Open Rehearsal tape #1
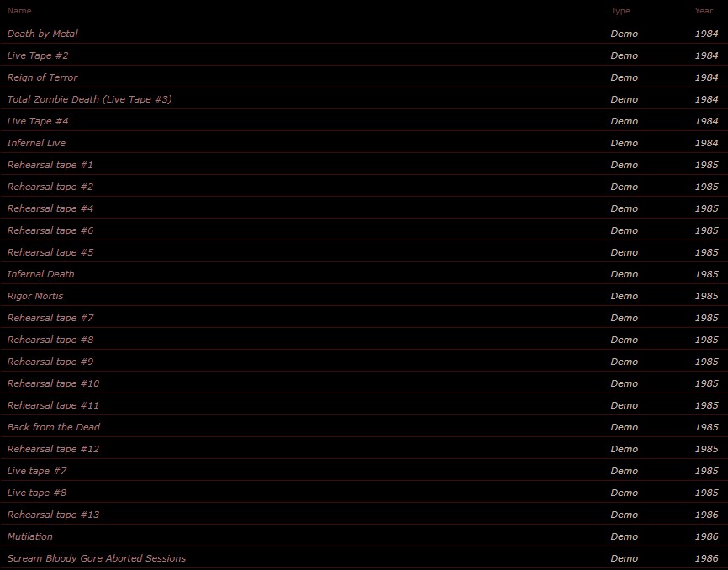Image resolution: width=728 pixels, height=570 pixels. [x=50, y=165]
